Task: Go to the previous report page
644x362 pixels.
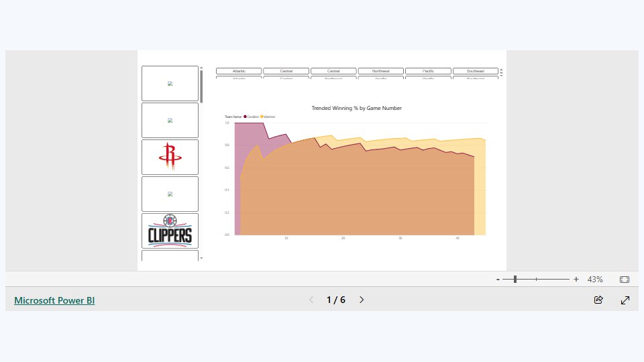Action: (311, 300)
